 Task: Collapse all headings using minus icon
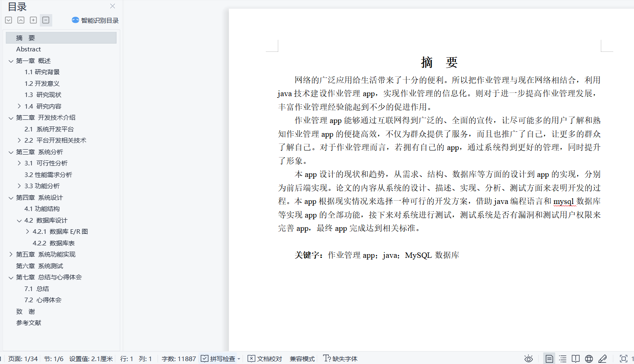(x=45, y=19)
